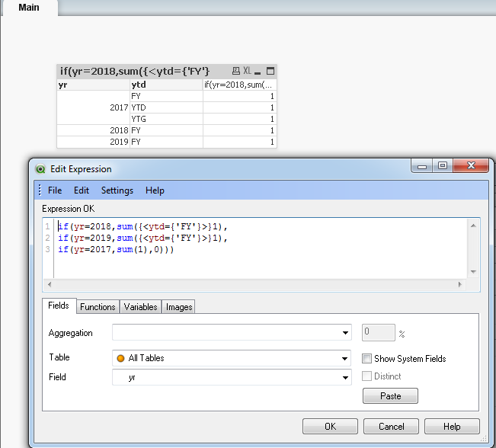Click the expression editor scroll up arrow
The image size is (496, 448).
pos(474,226)
